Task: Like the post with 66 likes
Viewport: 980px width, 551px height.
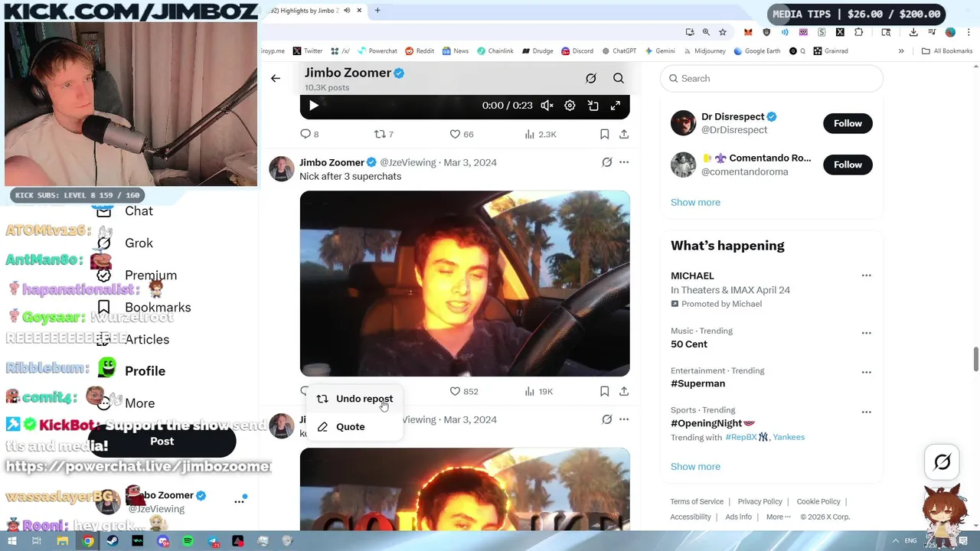Action: click(462, 134)
